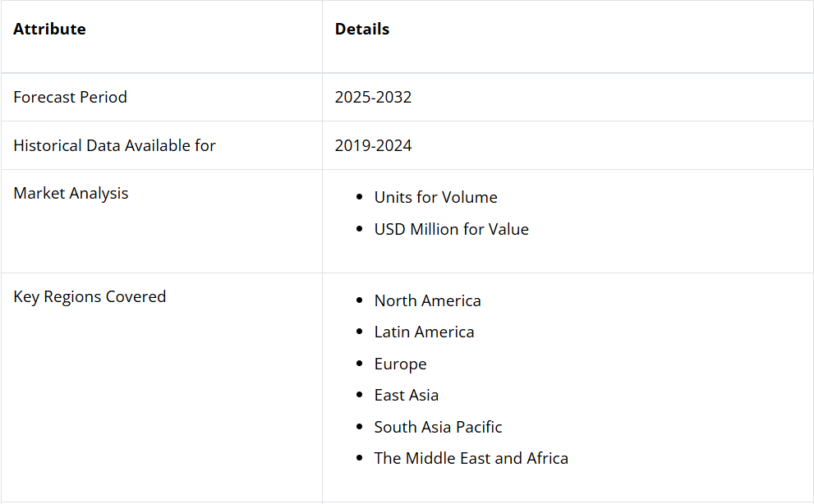Click the Details column header
The image size is (814, 504).
[362, 29]
